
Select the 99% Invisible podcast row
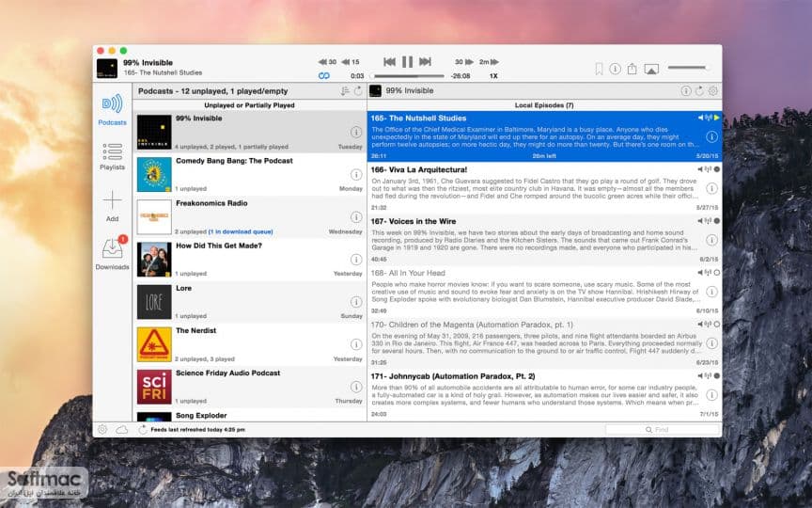coord(249,132)
